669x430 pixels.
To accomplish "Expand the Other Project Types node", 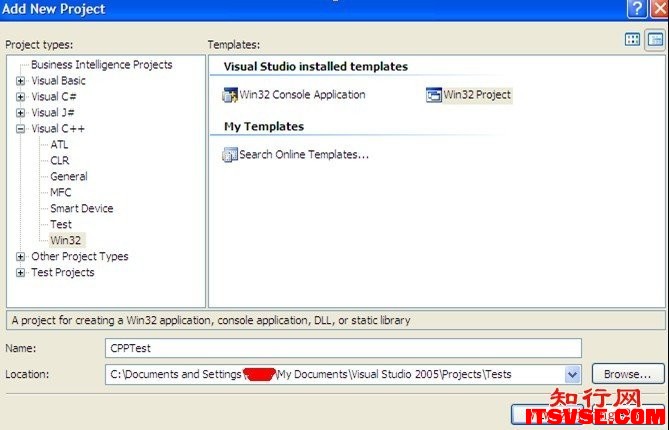I will pyautogui.click(x=20, y=256).
